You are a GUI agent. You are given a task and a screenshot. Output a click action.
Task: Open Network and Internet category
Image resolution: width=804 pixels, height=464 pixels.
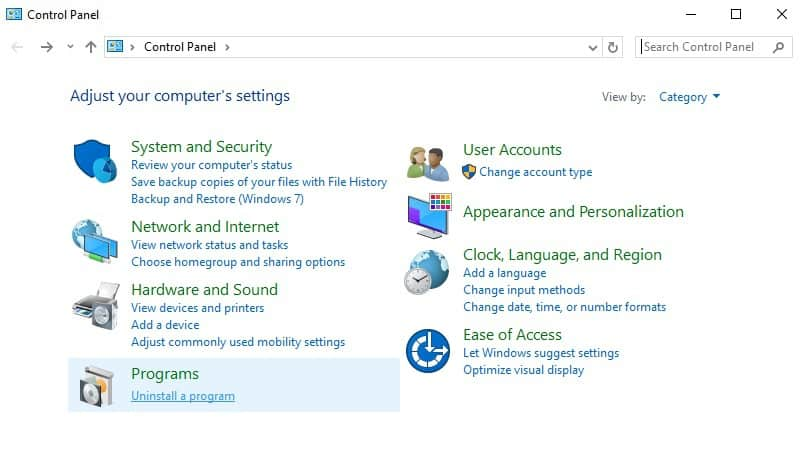pos(205,227)
